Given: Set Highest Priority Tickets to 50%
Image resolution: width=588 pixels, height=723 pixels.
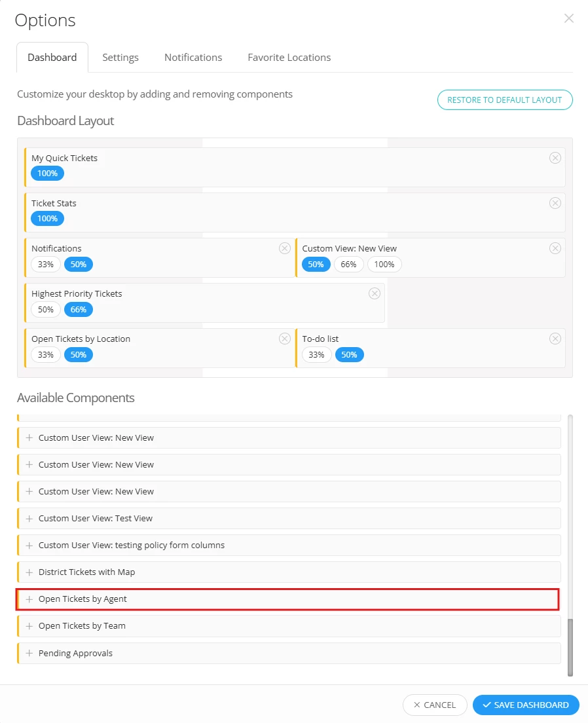Looking at the screenshot, I should click(x=46, y=309).
